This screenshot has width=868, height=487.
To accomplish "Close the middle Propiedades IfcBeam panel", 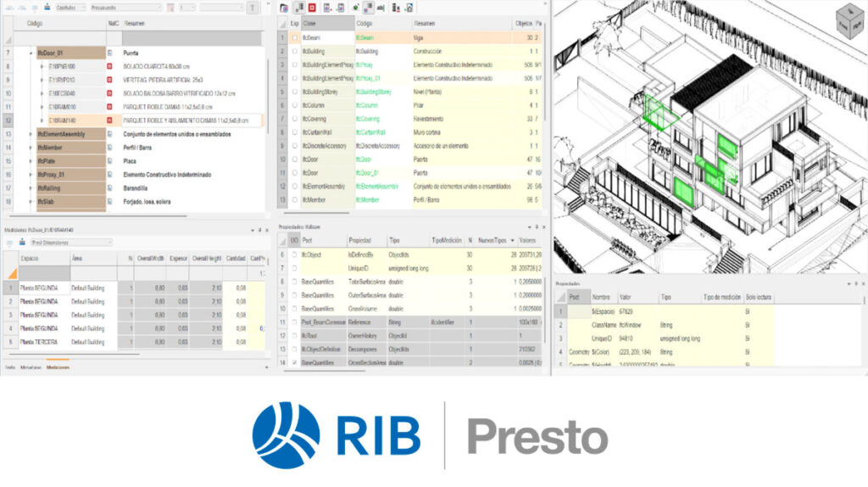I will (x=543, y=227).
